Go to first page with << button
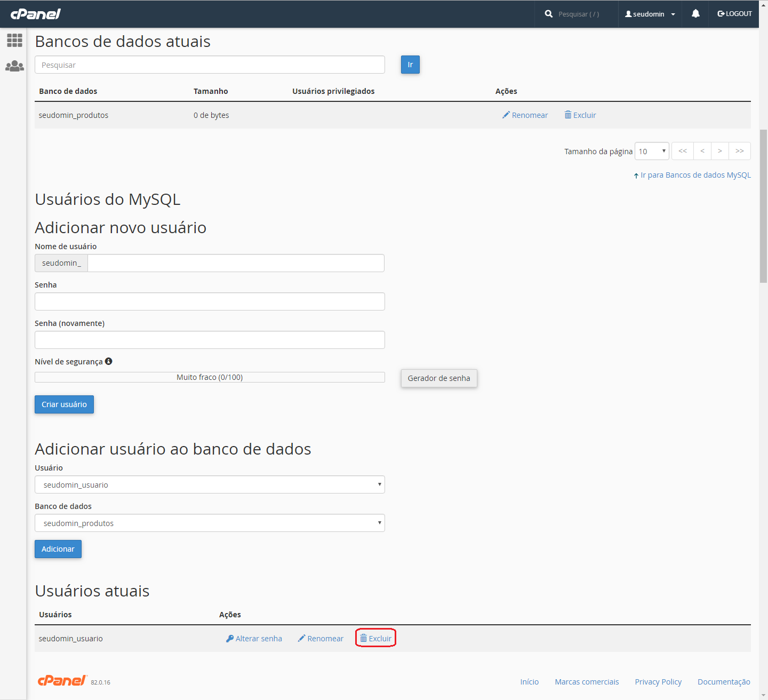This screenshot has height=700, width=768. pos(683,151)
